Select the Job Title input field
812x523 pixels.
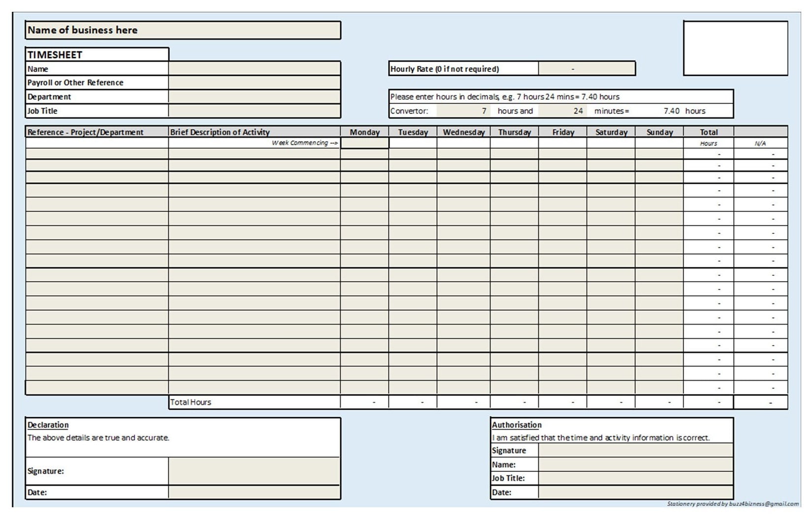click(254, 110)
